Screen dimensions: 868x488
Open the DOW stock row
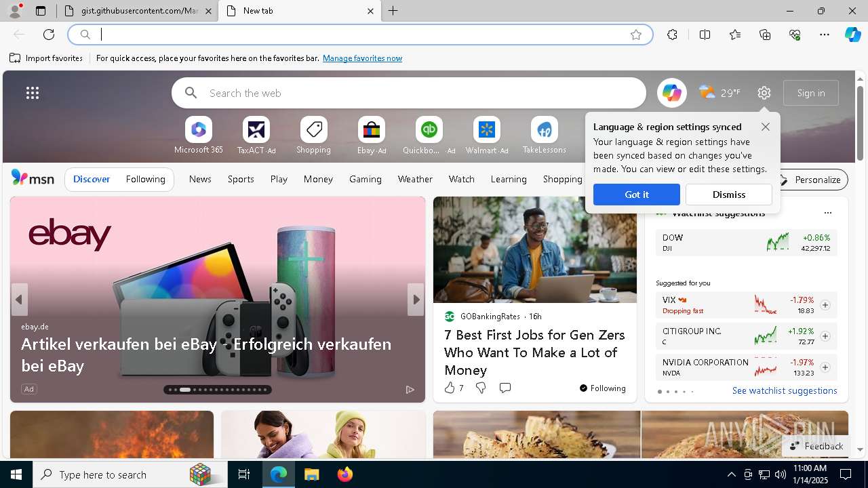click(x=746, y=243)
